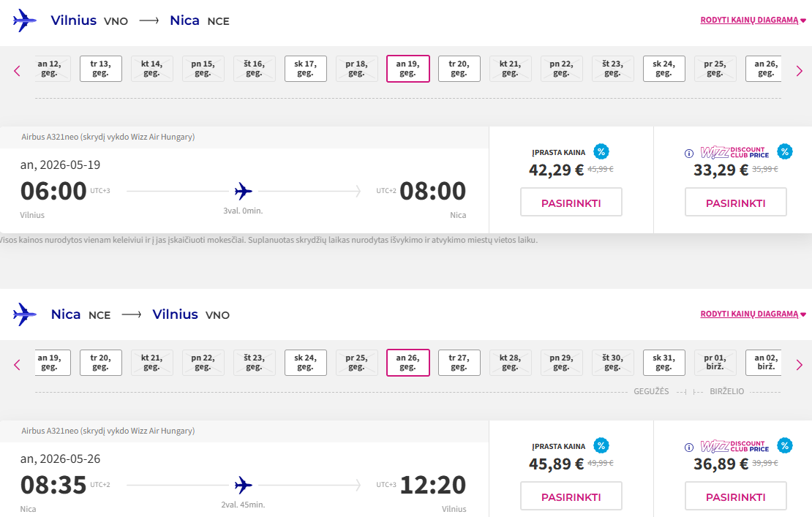
Task: Choose outbound regular price 42,29 € fare
Action: click(571, 203)
